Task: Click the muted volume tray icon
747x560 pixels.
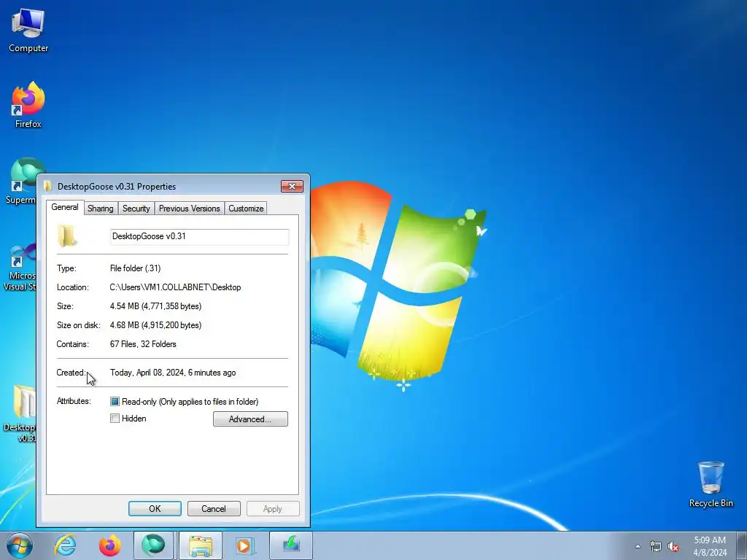Action: point(673,547)
